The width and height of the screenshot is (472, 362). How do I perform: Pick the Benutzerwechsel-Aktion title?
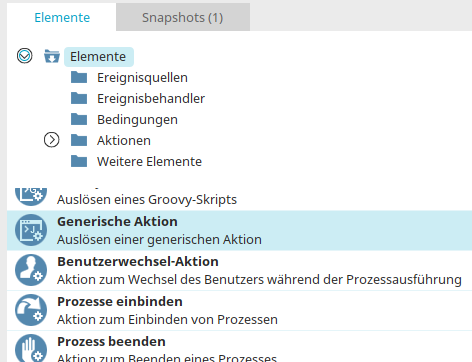click(x=138, y=261)
